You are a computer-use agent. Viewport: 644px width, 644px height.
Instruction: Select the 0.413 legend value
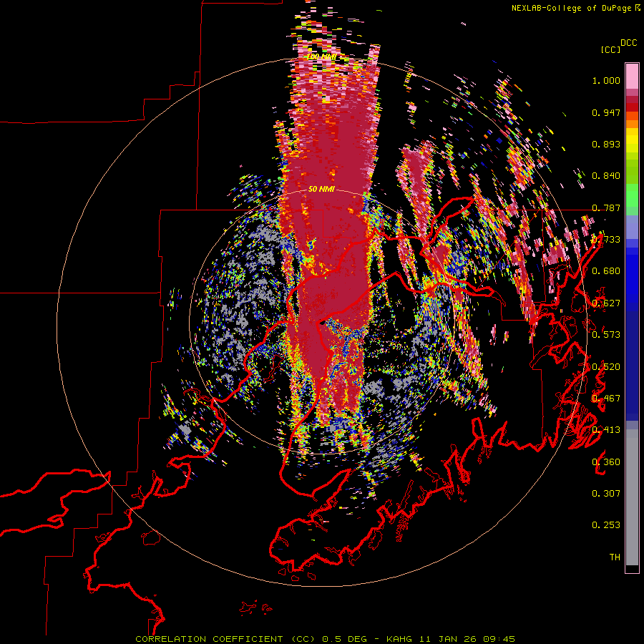click(606, 430)
